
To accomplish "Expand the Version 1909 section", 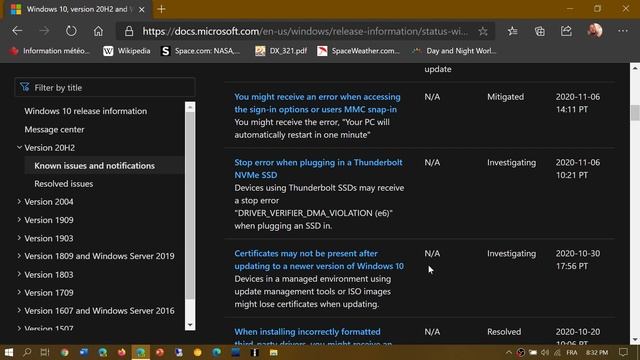I will tap(19, 220).
